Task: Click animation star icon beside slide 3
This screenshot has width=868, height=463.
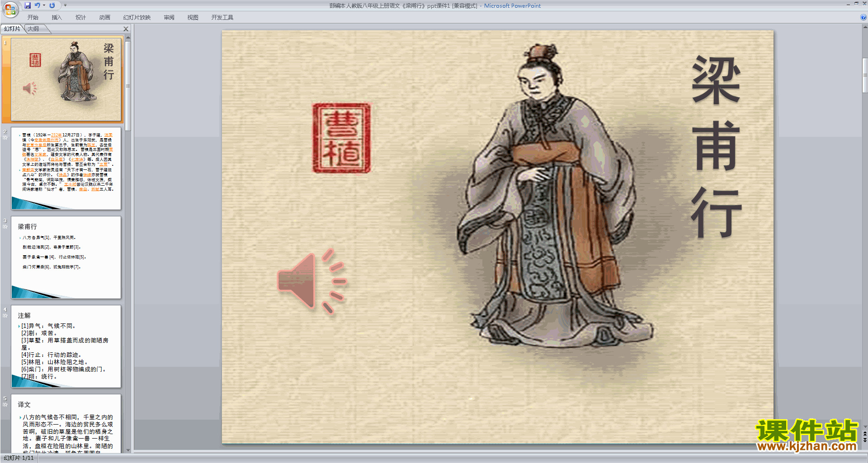Action: pos(5,226)
